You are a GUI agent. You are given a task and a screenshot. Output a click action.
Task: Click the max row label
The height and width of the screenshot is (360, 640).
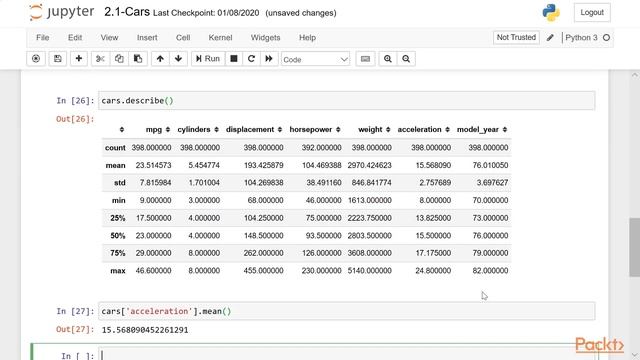pyautogui.click(x=118, y=271)
